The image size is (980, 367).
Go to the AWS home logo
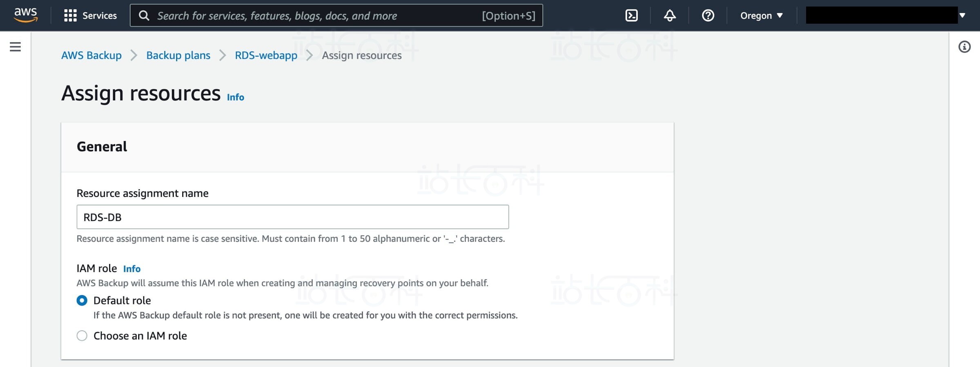coord(26,15)
